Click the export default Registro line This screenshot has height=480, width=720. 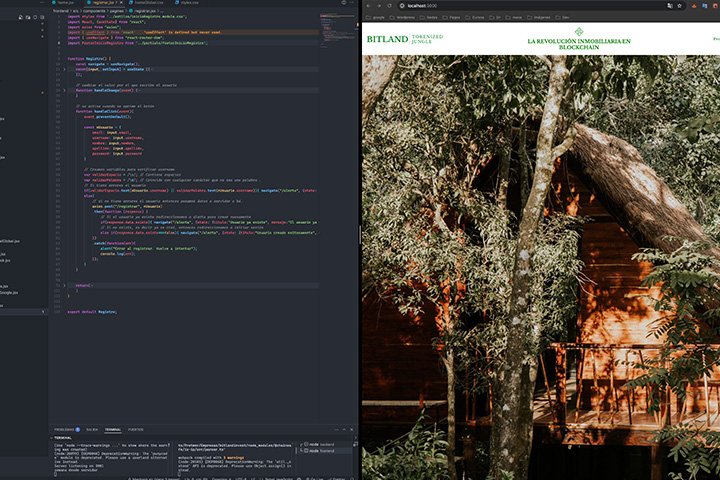[x=92, y=312]
